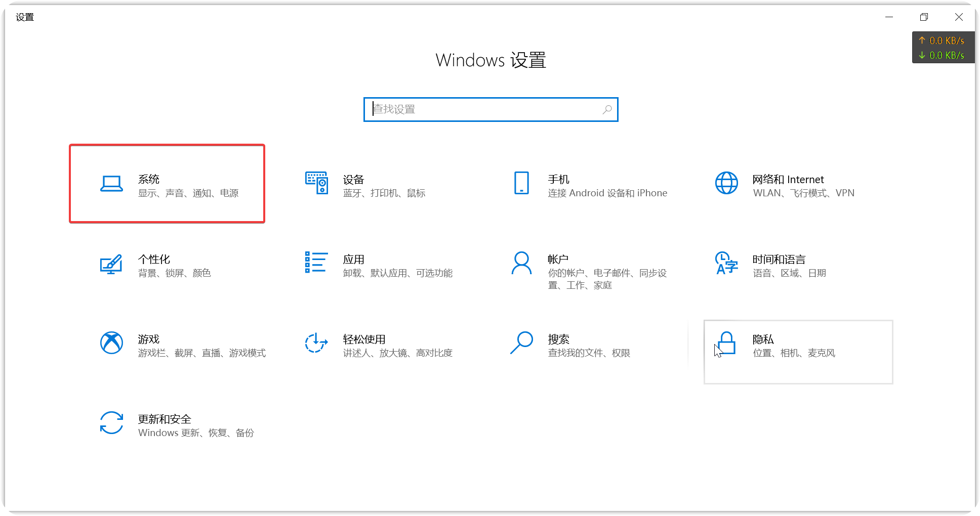This screenshot has width=980, height=516.
Task: Restore down the 设置 window
Action: pos(924,17)
